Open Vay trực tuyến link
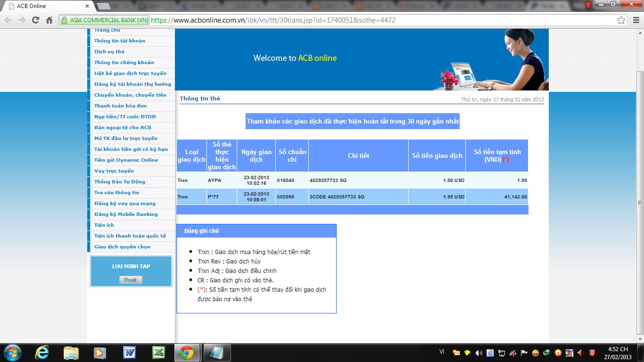Screen dimensions: 644x362 (x=114, y=171)
